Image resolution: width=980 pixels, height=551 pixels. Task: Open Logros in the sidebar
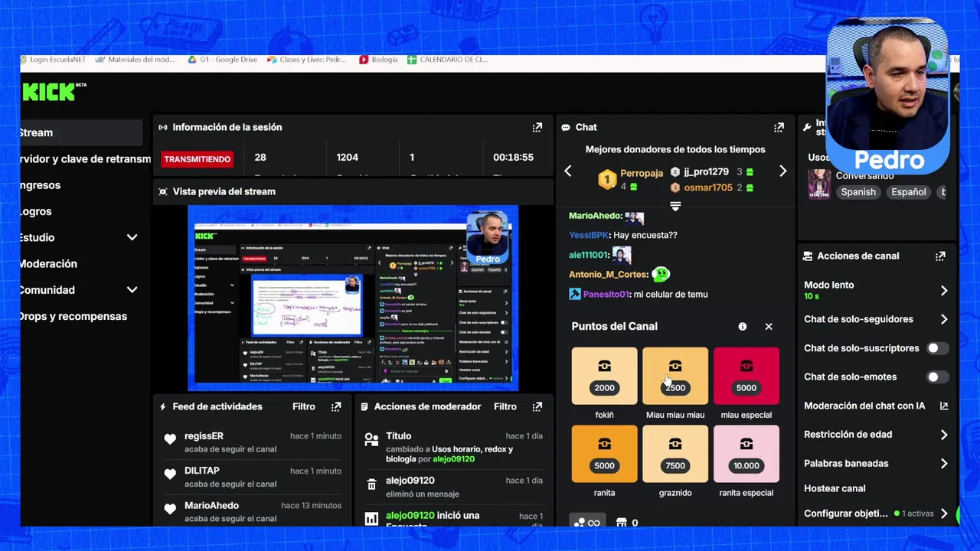point(36,212)
